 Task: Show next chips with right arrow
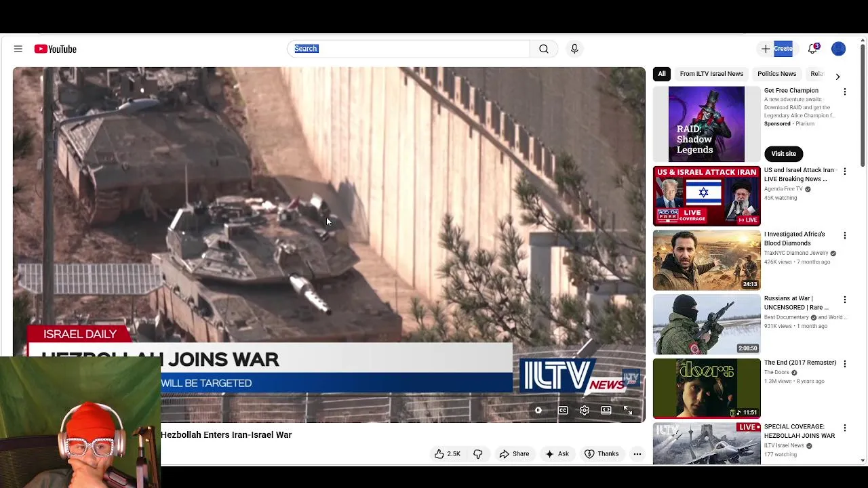point(837,77)
